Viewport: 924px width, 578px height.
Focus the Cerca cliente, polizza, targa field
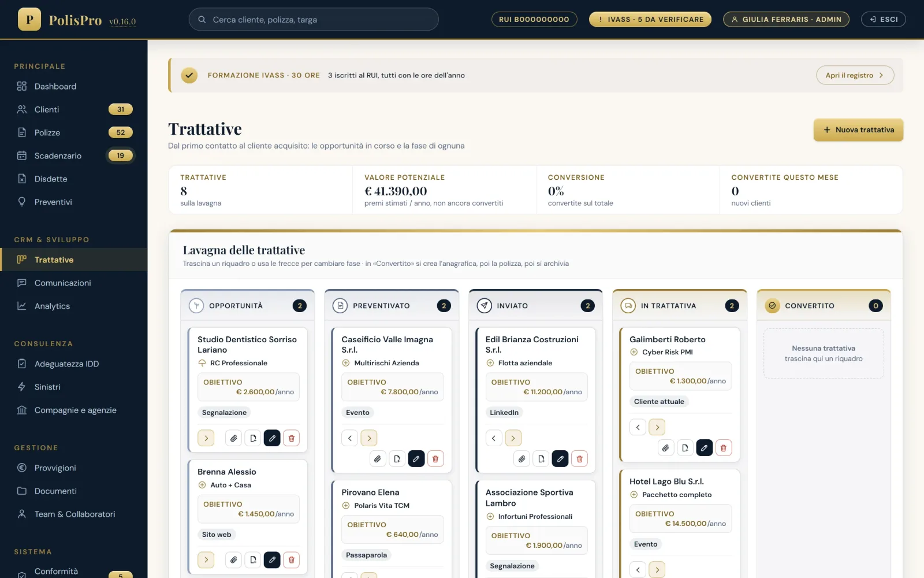pos(314,19)
